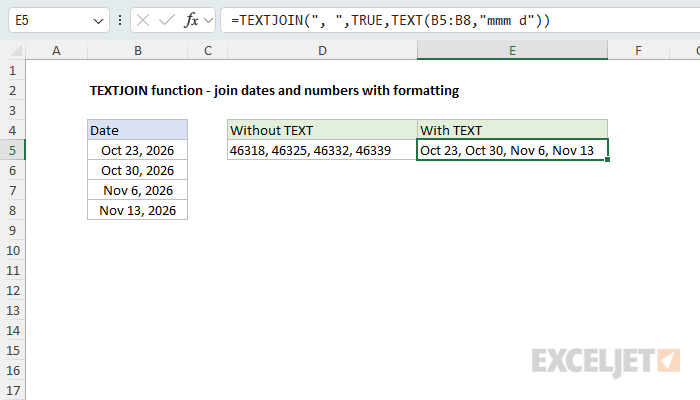Click the three-dot formula bar resize handle
The width and height of the screenshot is (700, 400).
click(120, 20)
